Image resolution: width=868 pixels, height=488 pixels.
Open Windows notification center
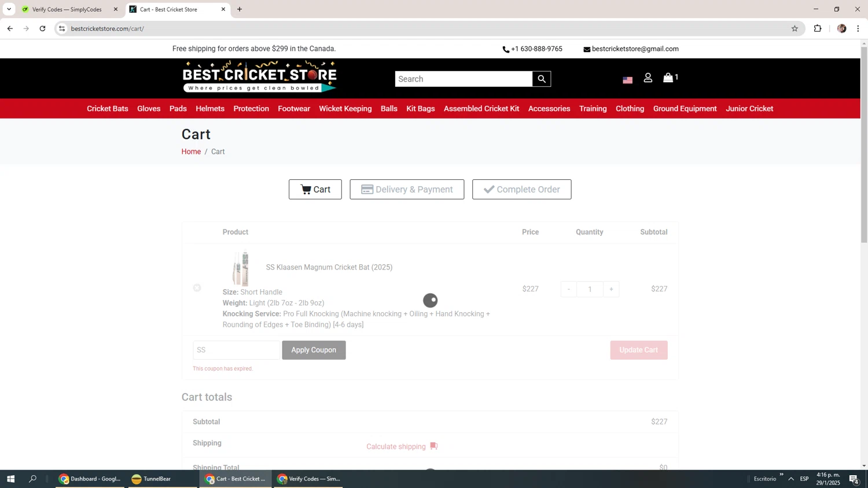tap(854, 479)
